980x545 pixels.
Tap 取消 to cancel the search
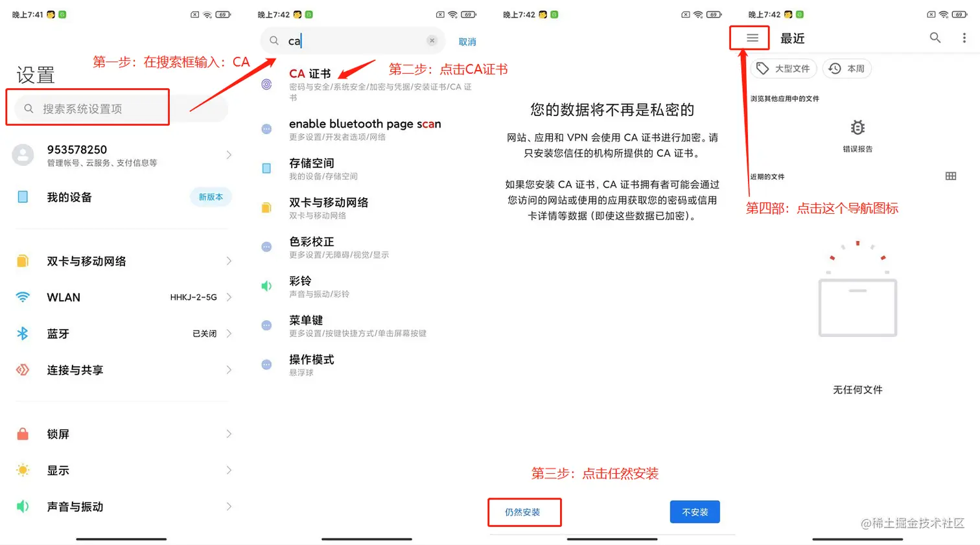(x=467, y=41)
